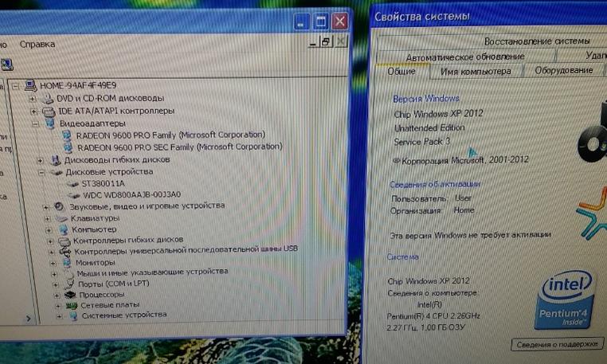Viewport: 607px width, 364px height.
Task: Select RADEON 9600 PRO Family (Microsoft Corporation)
Action: point(170,135)
